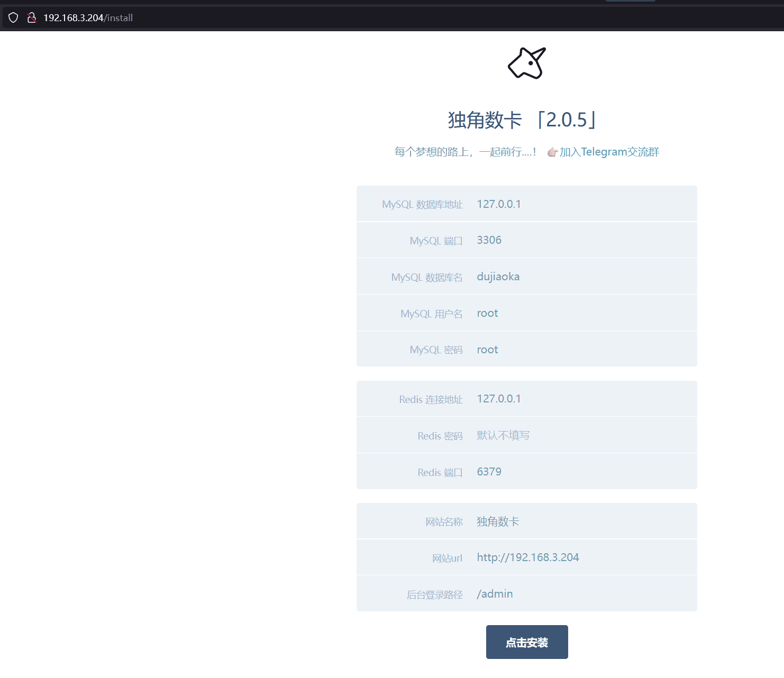
Task: Open the 加入Telegram交流群 link
Action: click(609, 152)
